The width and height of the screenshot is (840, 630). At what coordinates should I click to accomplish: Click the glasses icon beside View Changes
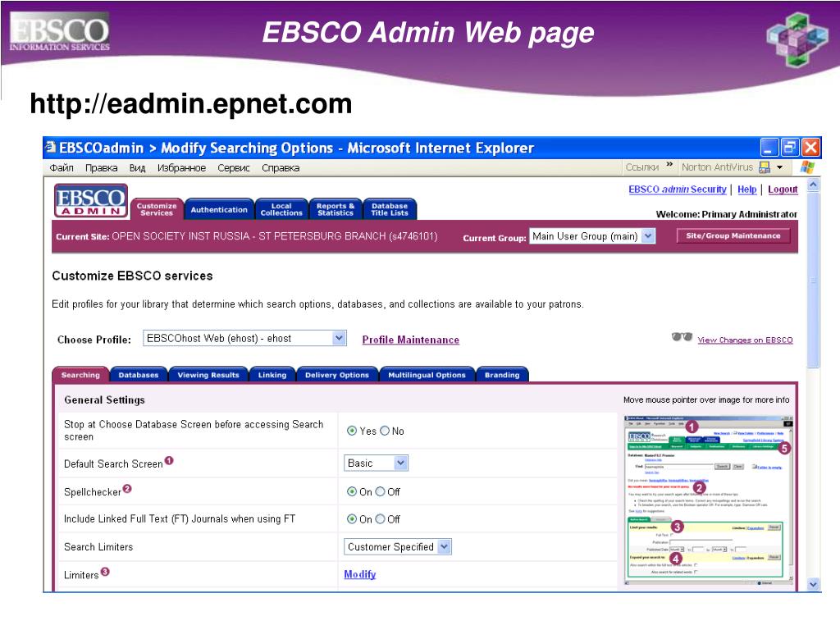(682, 337)
